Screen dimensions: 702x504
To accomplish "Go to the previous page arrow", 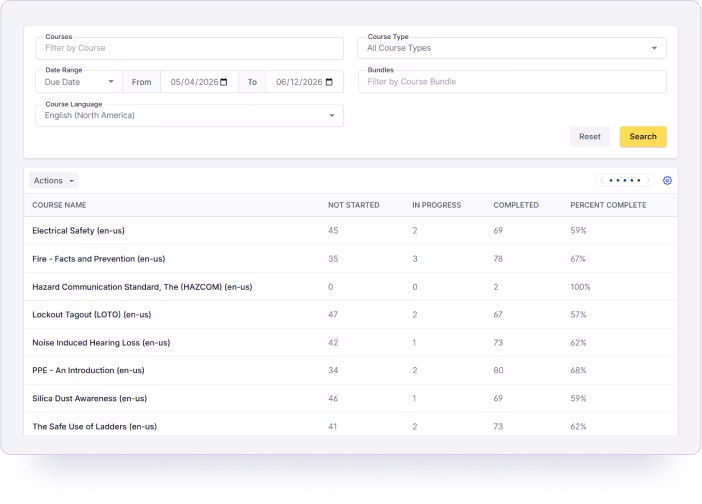I will [x=602, y=180].
